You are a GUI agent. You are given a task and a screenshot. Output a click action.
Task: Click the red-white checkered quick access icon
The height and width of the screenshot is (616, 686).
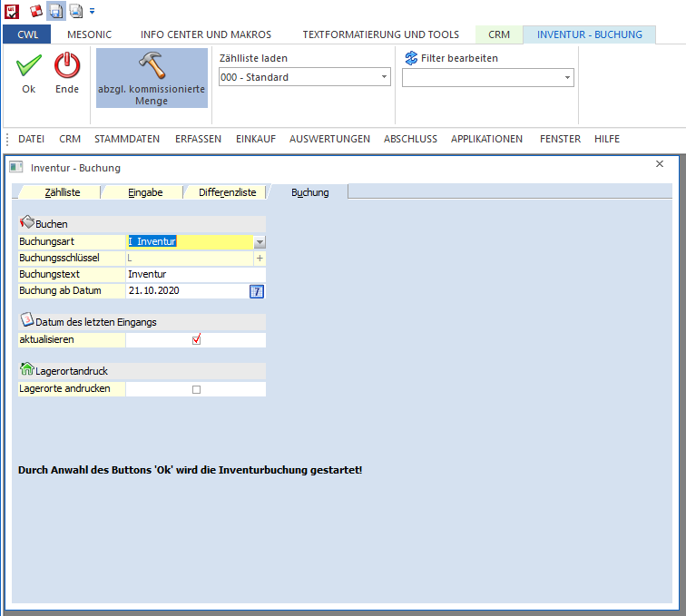coord(36,11)
